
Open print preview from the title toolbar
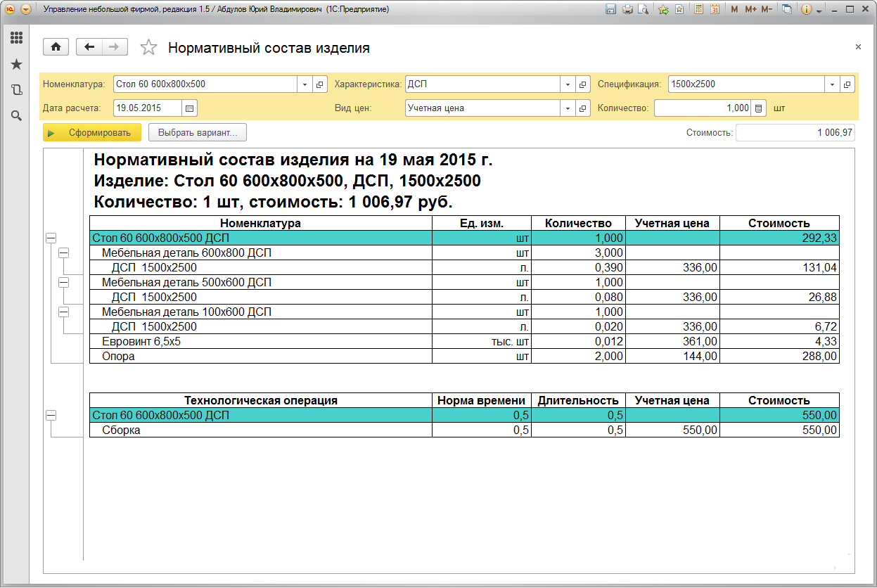642,10
